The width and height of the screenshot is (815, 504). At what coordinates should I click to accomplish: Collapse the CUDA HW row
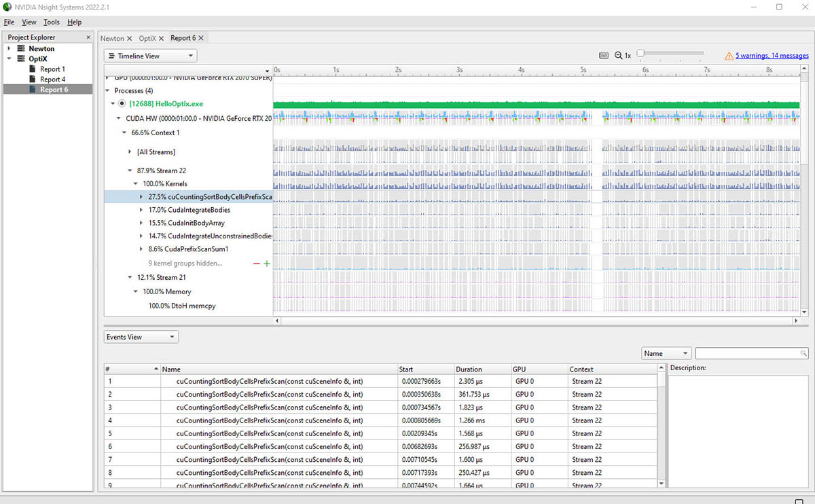(120, 118)
